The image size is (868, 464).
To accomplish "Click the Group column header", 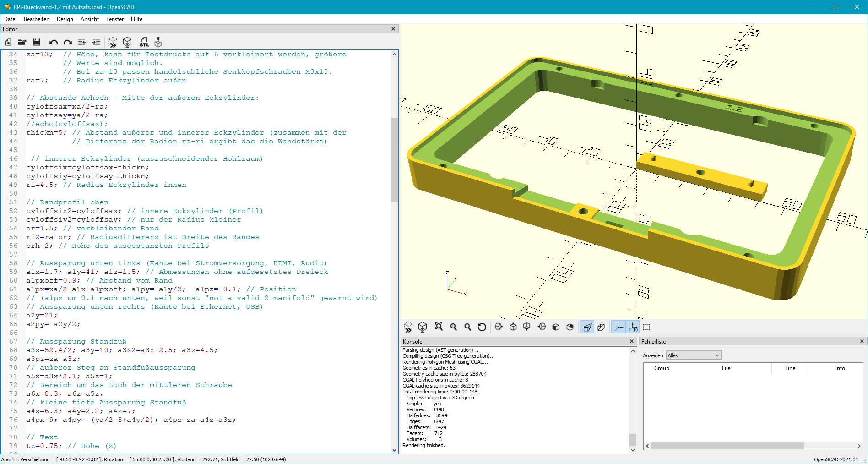I will click(x=662, y=368).
